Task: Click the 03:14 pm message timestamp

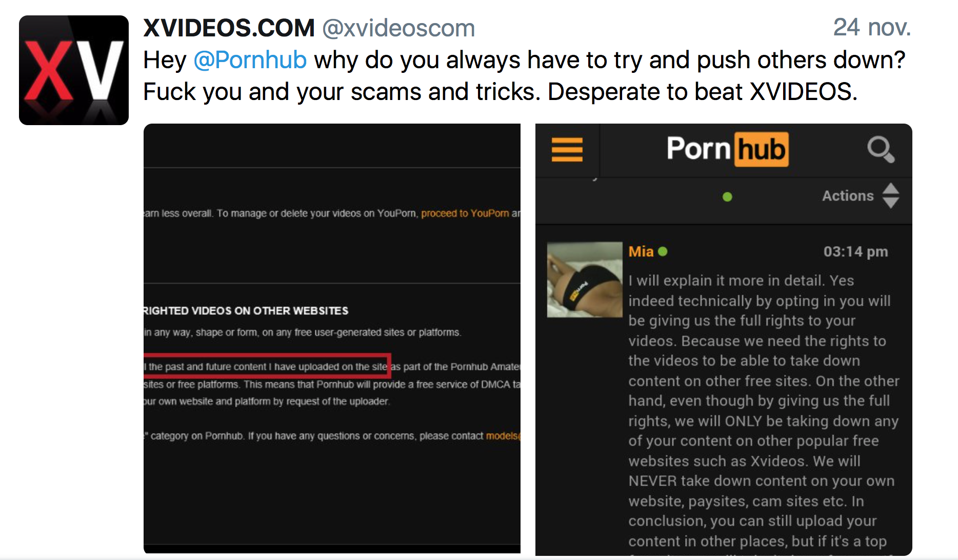Action: pyautogui.click(x=855, y=252)
